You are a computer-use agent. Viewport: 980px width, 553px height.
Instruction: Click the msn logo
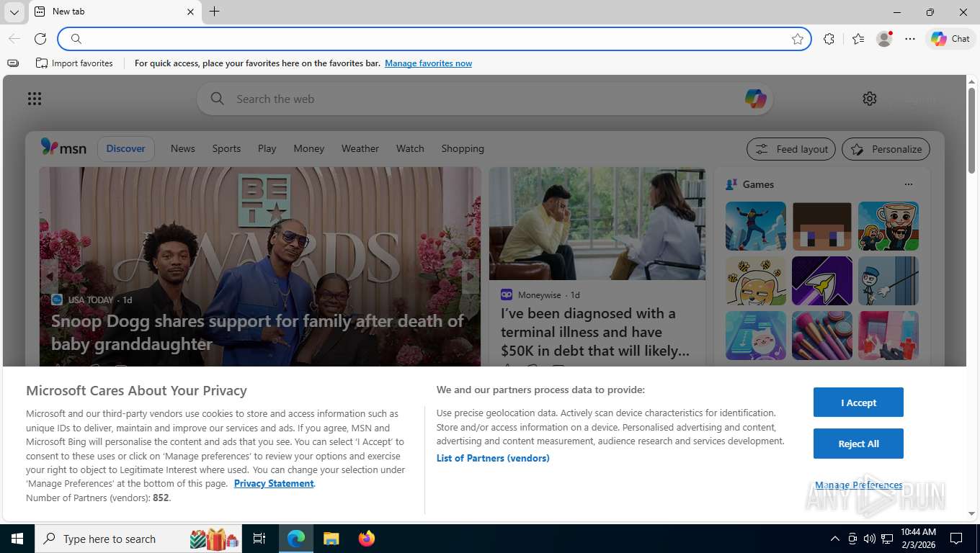pos(63,148)
